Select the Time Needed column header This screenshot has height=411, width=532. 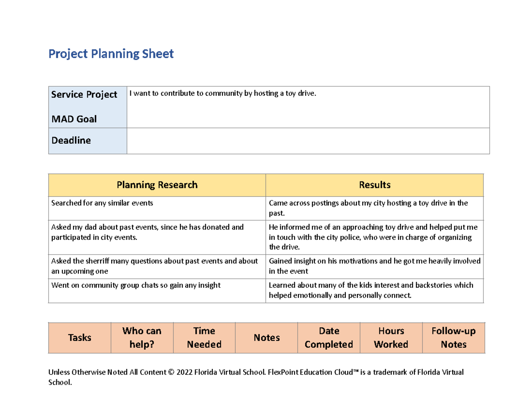tap(204, 338)
